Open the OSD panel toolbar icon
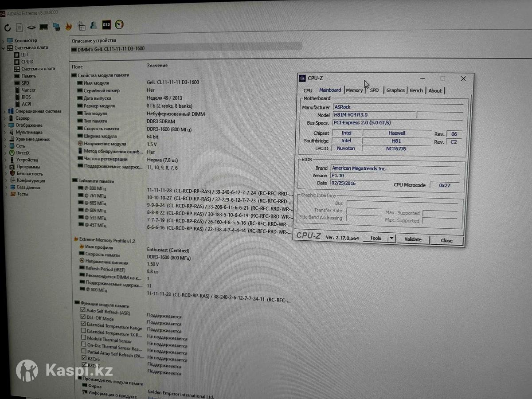532x399 pixels. pyautogui.click(x=106, y=25)
